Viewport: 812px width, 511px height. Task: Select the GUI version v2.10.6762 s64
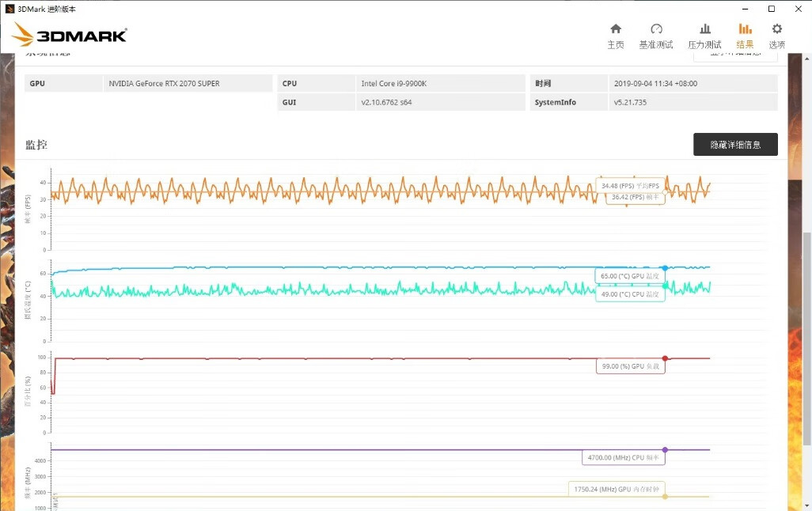coord(386,102)
